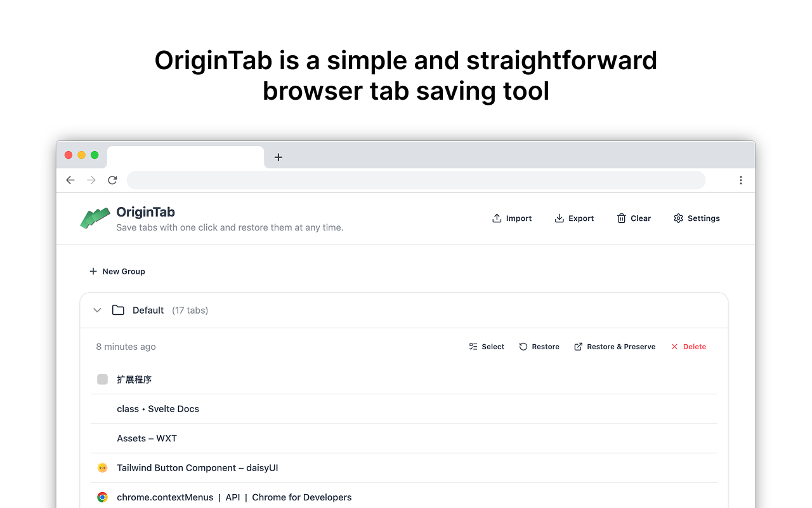
Task: Toggle Select mode for saved tabs
Action: click(487, 347)
